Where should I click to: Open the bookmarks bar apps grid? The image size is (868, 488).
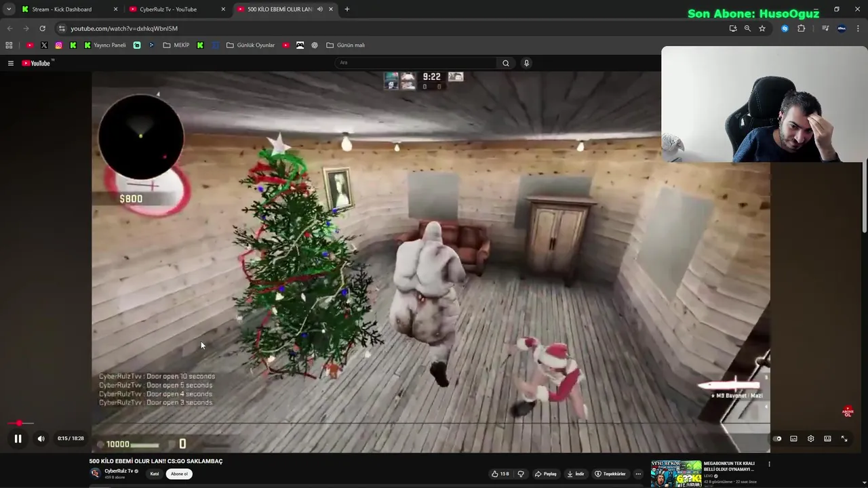pos(9,45)
